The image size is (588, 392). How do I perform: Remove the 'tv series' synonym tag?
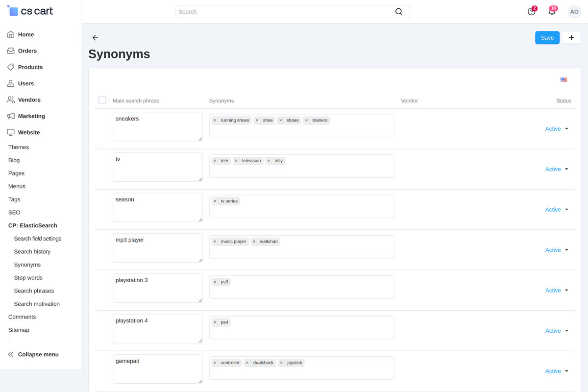215,201
